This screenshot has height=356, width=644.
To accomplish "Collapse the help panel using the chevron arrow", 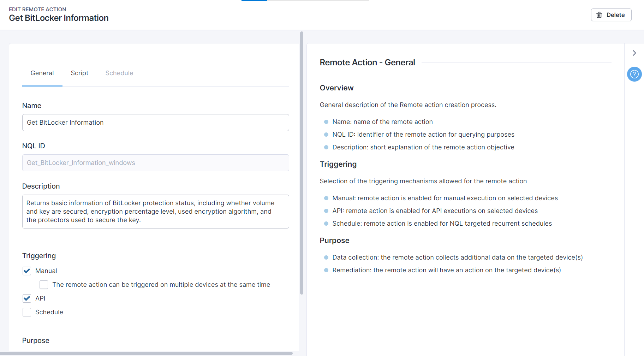I will 634,53.
